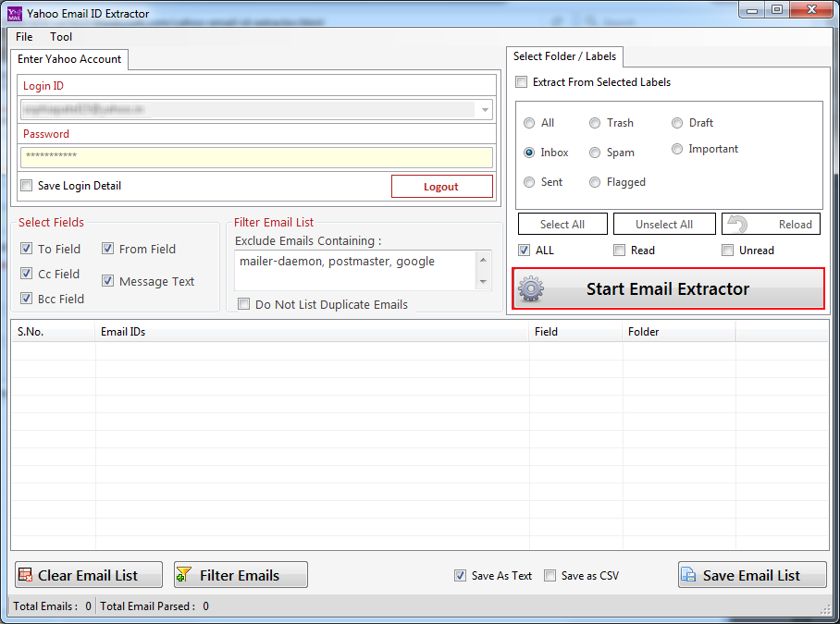The width and height of the screenshot is (840, 624).
Task: Select the Inbox radio button
Action: (529, 153)
